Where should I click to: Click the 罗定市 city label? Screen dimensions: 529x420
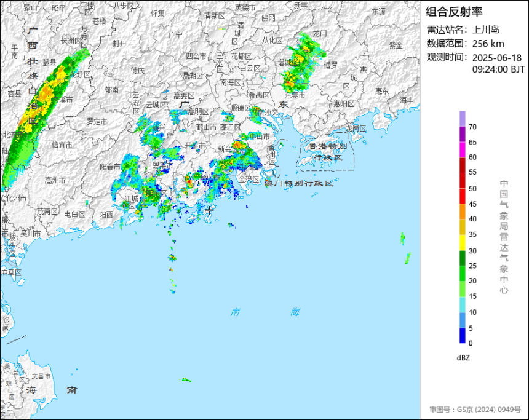tap(97, 121)
